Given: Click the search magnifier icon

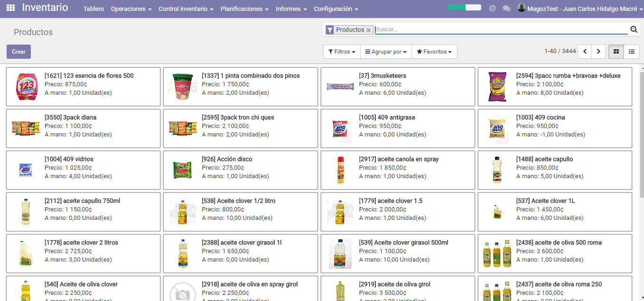Looking at the screenshot, I should (634, 29).
